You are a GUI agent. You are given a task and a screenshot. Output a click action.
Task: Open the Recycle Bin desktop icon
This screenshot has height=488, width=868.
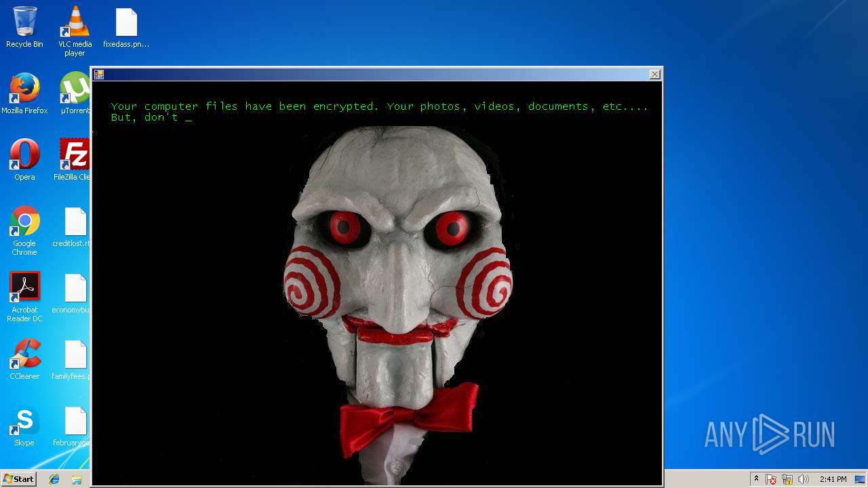(24, 27)
